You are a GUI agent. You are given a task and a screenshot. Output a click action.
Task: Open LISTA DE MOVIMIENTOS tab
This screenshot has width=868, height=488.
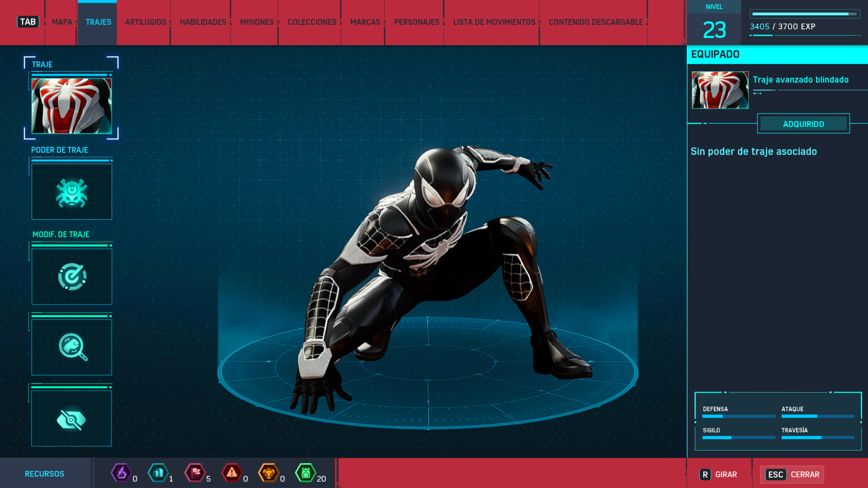pos(494,22)
